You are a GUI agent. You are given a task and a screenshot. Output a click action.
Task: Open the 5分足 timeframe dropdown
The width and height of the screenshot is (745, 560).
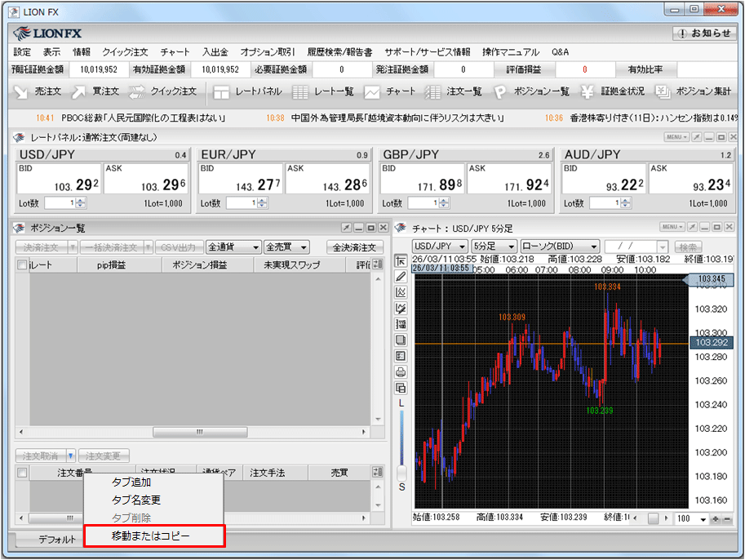coord(494,247)
